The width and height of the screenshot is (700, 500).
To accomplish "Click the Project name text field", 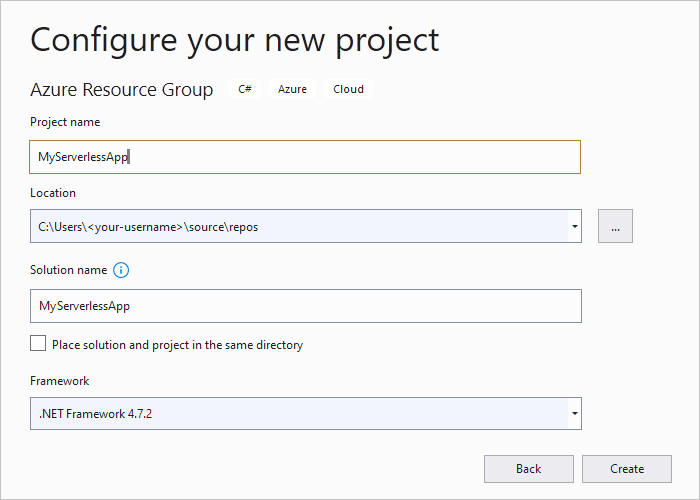I will tap(305, 157).
